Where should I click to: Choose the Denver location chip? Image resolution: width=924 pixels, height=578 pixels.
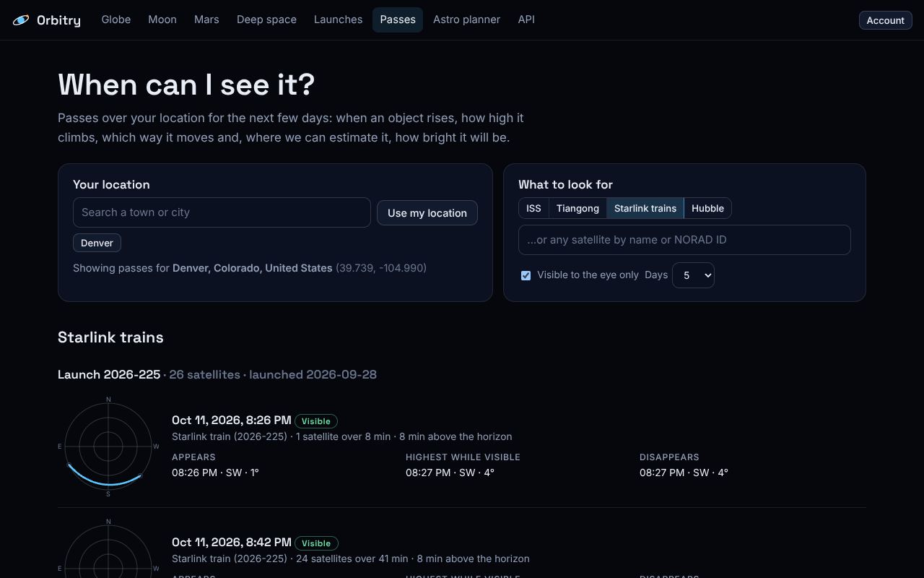pos(97,243)
